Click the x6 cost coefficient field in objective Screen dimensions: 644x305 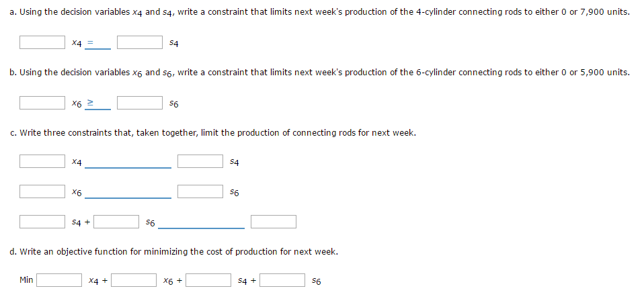[134, 280]
